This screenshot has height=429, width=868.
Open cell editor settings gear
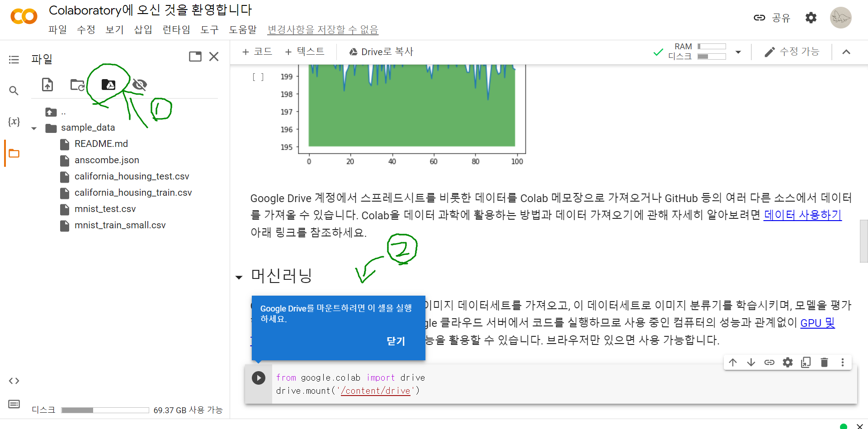point(788,363)
